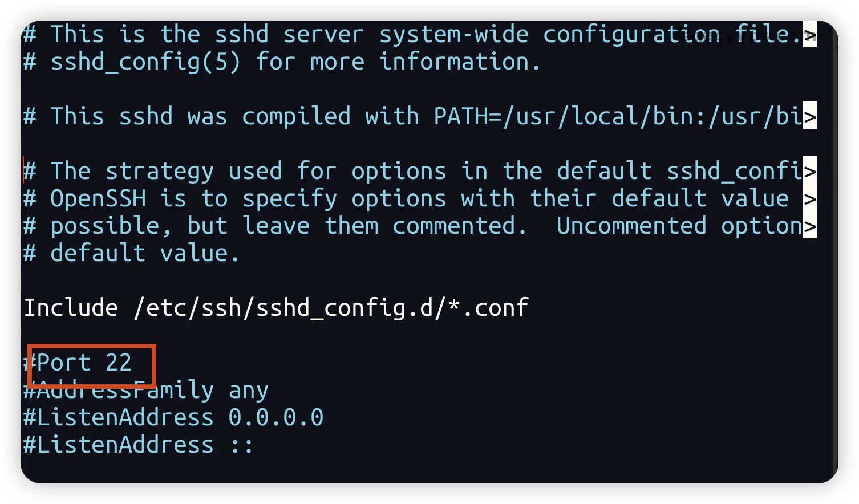Click the word 'strategy' in the comment
Viewport: 859px width, 504px height.
coord(160,172)
